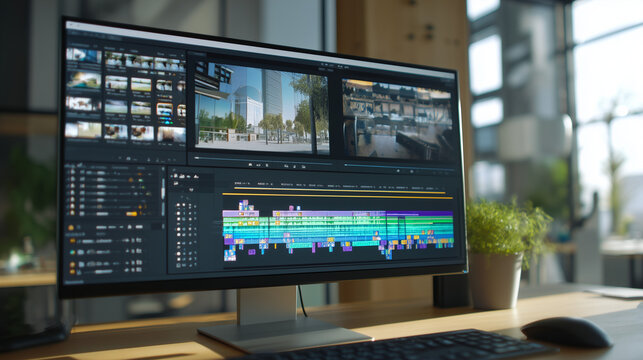Select the green field clip thumbnail with orange border
The width and height of the screenshot is (643, 360).
tap(141, 85)
